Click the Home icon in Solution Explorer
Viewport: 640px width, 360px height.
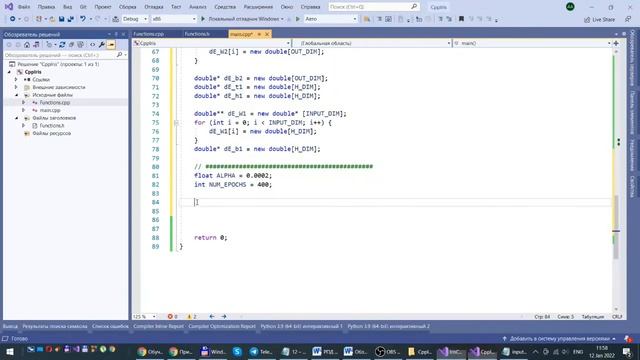click(27, 45)
